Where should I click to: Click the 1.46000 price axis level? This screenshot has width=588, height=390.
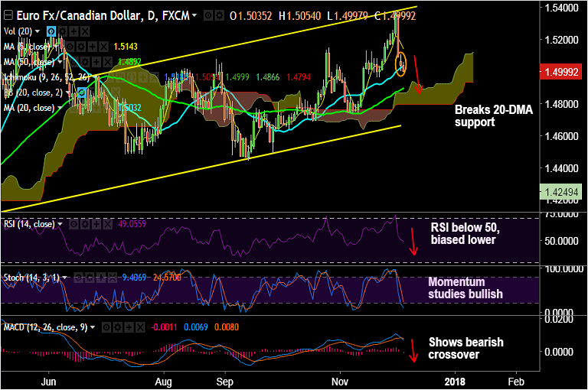coord(561,136)
